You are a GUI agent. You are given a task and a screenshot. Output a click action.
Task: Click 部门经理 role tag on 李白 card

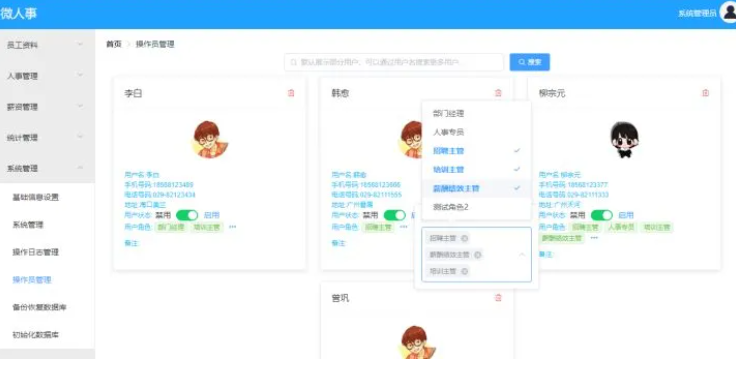(x=170, y=227)
